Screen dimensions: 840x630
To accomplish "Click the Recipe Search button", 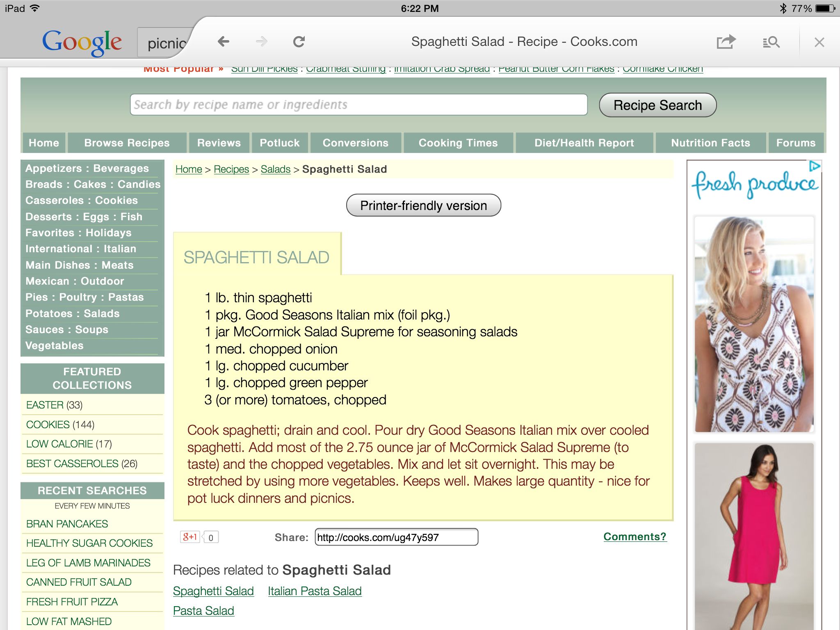I will tap(657, 105).
